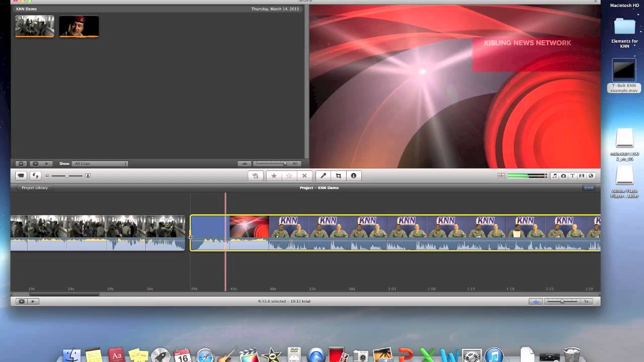The height and width of the screenshot is (362, 644).
Task: Open the Voiceover microphone tool
Action: point(323,175)
